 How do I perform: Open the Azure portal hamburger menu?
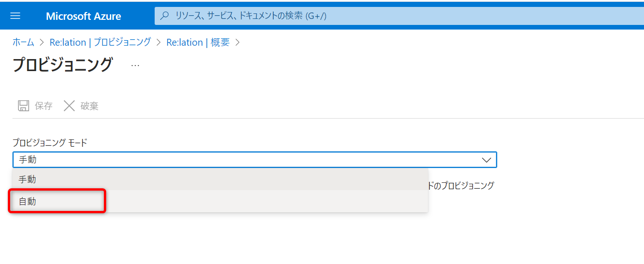(x=15, y=16)
